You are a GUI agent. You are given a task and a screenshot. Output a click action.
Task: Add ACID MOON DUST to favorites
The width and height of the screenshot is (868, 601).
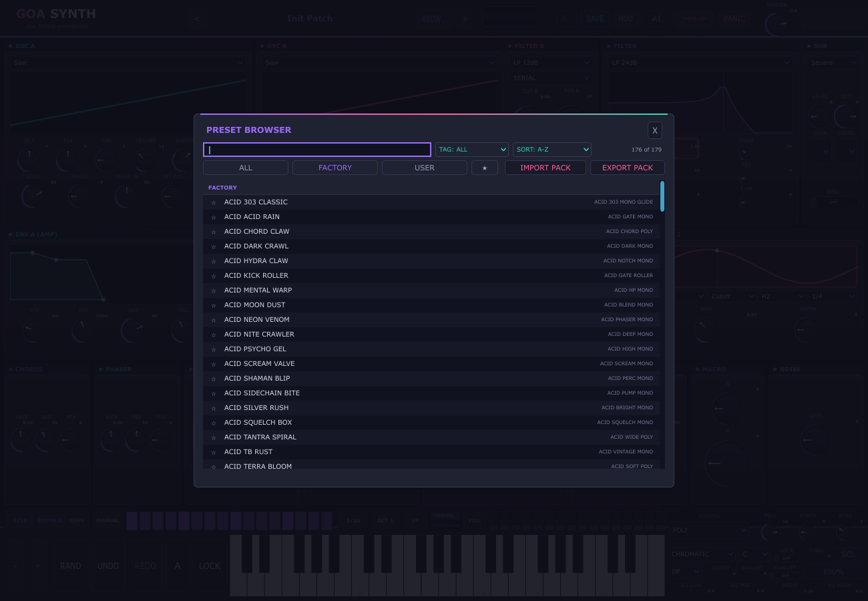[x=214, y=305]
